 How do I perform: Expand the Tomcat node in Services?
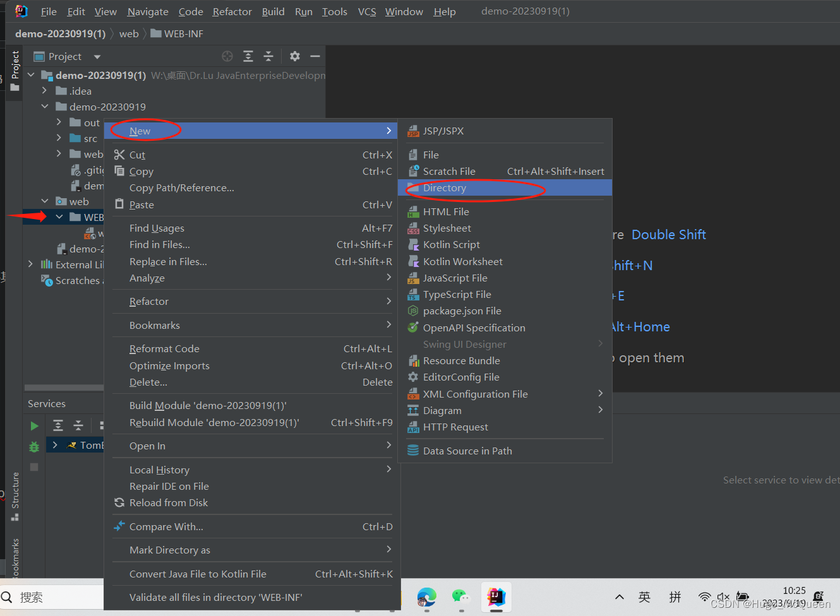56,445
